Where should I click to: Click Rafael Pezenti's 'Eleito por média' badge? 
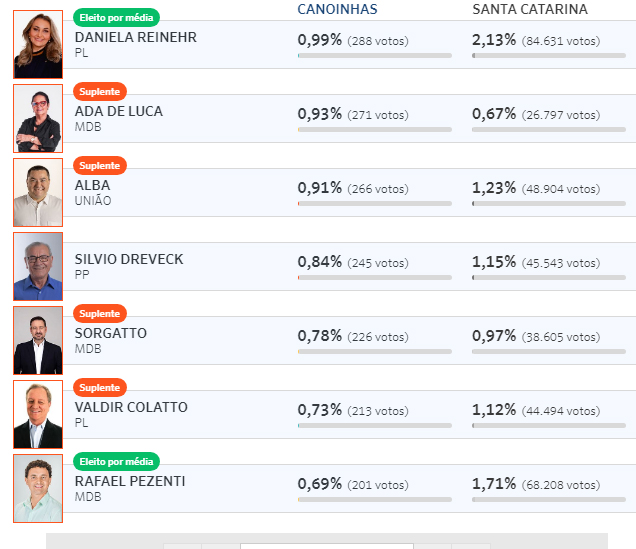(116, 461)
